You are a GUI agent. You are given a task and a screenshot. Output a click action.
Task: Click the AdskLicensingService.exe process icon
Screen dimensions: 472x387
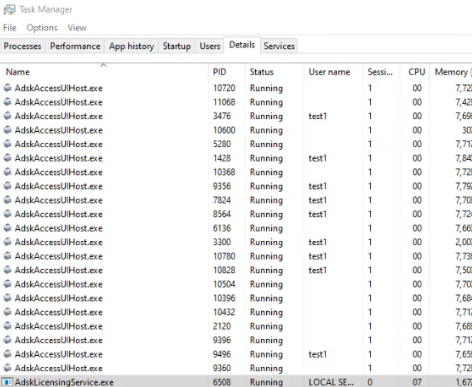pyautogui.click(x=7, y=382)
